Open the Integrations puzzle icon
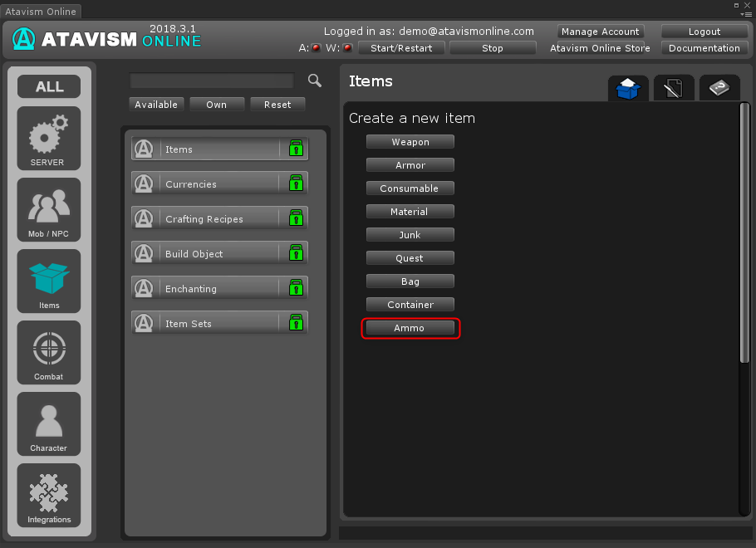 point(49,495)
